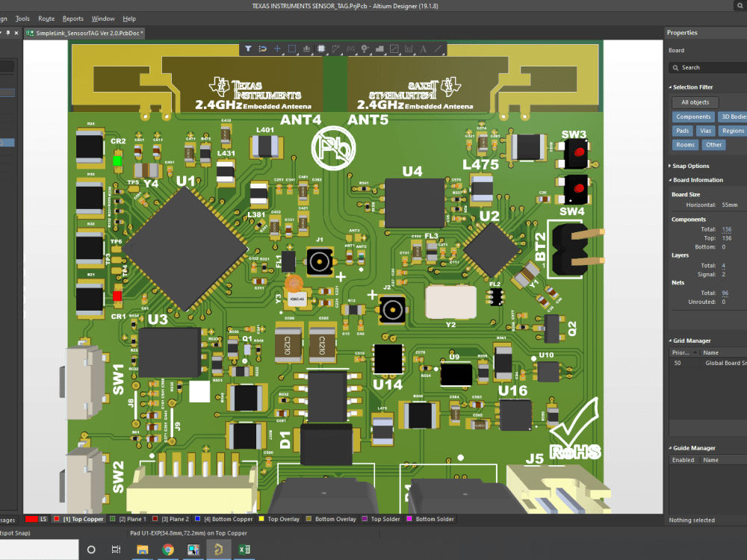The image size is (747, 560).
Task: Open the Place Text tool (A icon)
Action: coord(423,49)
